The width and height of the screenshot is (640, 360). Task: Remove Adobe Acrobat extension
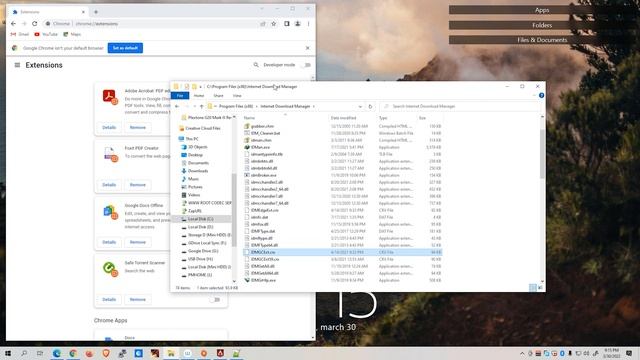[138, 127]
